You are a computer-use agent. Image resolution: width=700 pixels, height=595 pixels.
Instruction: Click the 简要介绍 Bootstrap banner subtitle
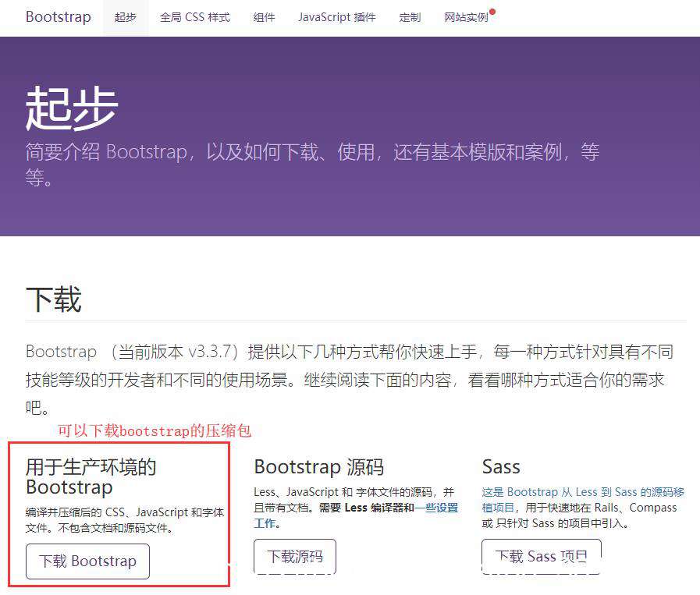click(312, 165)
